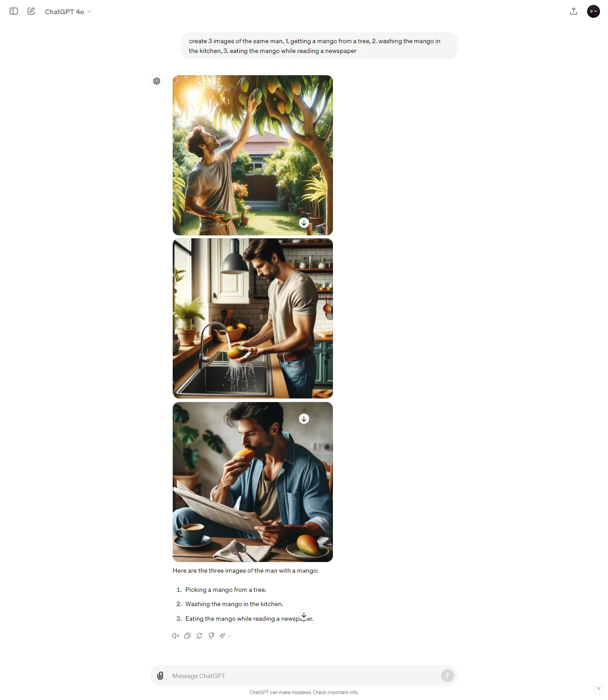
Task: Open the user profile avatar menu
Action: point(593,11)
